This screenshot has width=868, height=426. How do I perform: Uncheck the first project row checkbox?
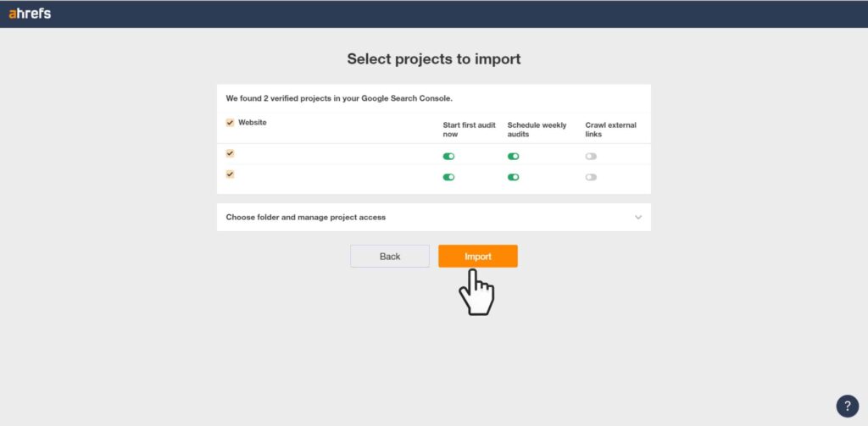coord(230,153)
